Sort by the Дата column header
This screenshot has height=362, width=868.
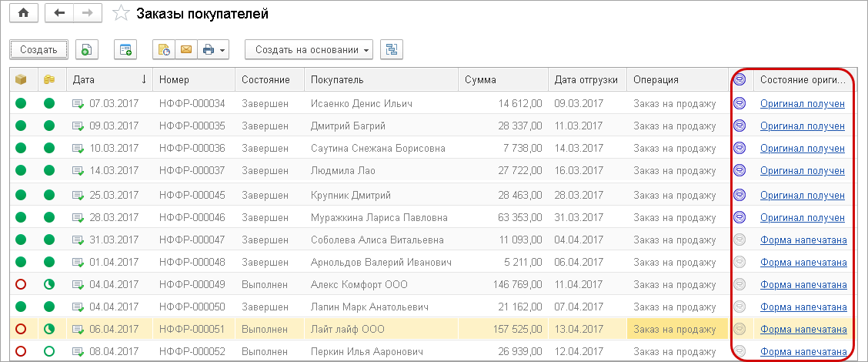108,79
